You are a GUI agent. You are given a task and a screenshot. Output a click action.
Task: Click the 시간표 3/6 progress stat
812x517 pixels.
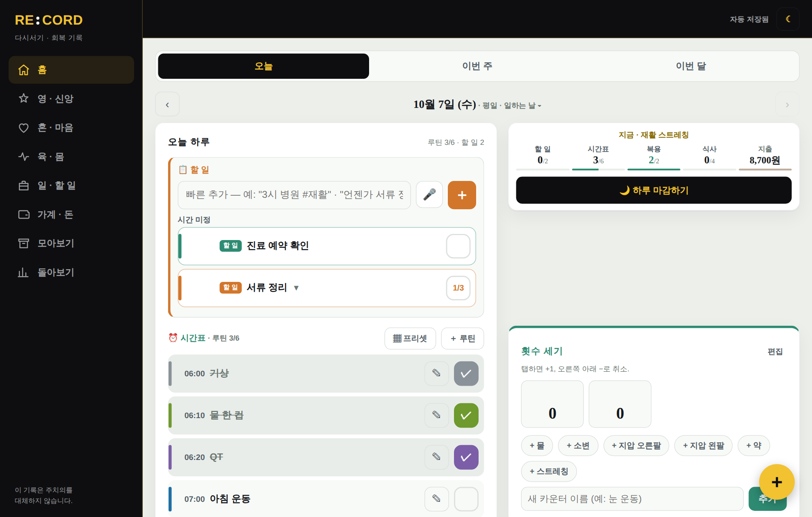coord(598,156)
